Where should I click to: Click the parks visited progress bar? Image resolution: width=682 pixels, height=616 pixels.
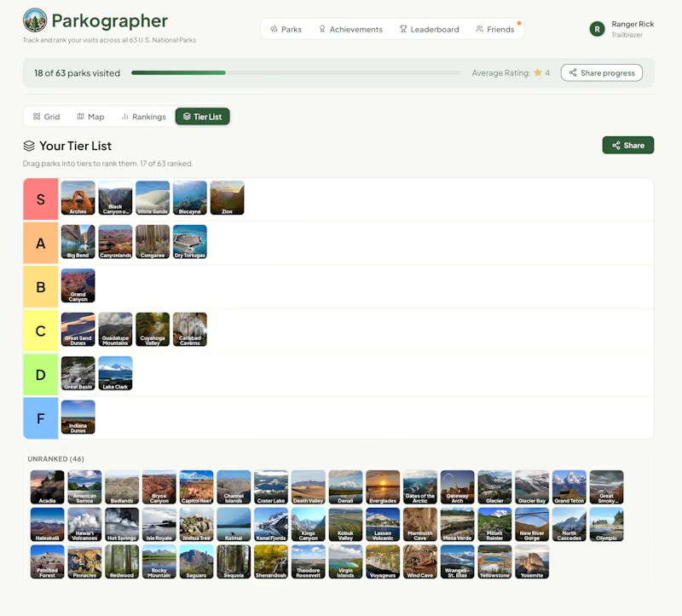point(296,73)
